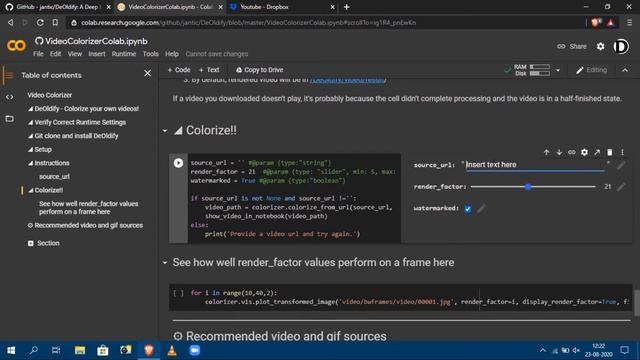Viewport: 640px width, 360px height.
Task: Run the Colorize code cell
Action: 178,163
